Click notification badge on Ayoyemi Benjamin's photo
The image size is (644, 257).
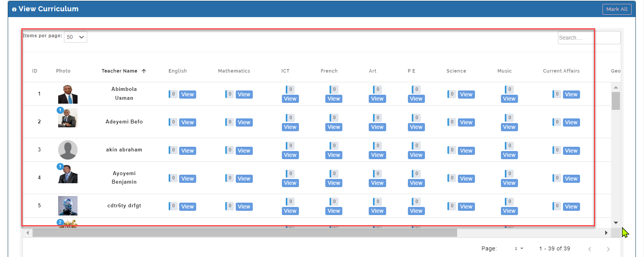click(x=60, y=166)
